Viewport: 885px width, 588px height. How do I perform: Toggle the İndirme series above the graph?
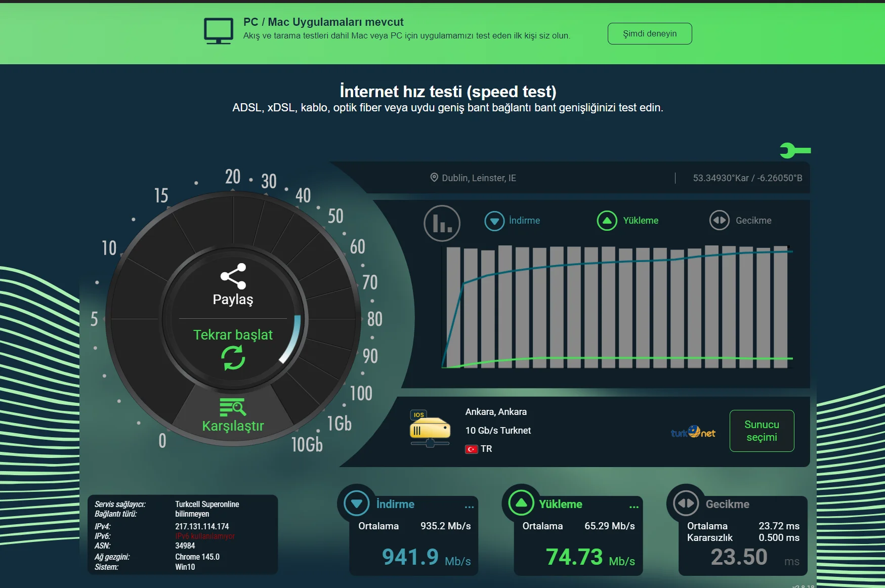click(x=512, y=221)
